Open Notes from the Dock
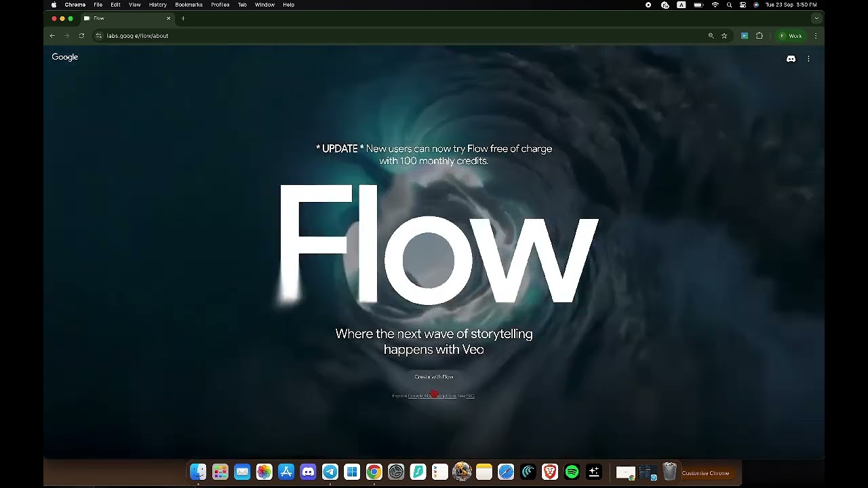Viewport: 868px width, 488px height. [x=484, y=472]
